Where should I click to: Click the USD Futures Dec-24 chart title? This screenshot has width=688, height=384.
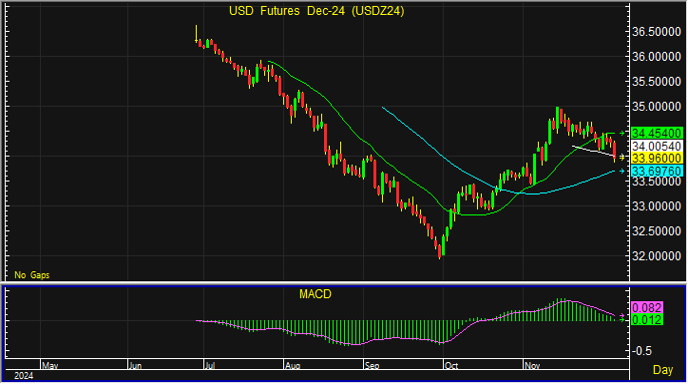coord(316,11)
